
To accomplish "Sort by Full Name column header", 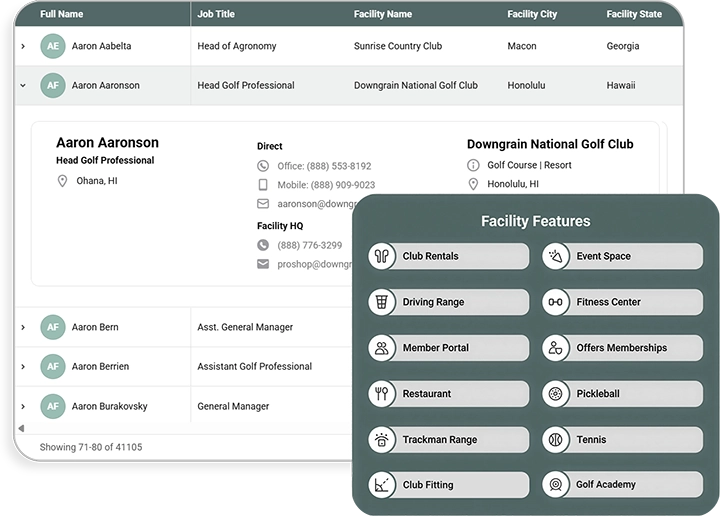I will click(62, 14).
